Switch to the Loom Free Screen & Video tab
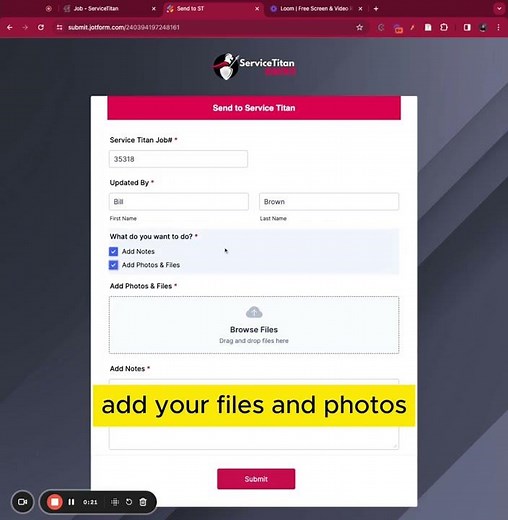This screenshot has height=520, width=508. [x=315, y=9]
